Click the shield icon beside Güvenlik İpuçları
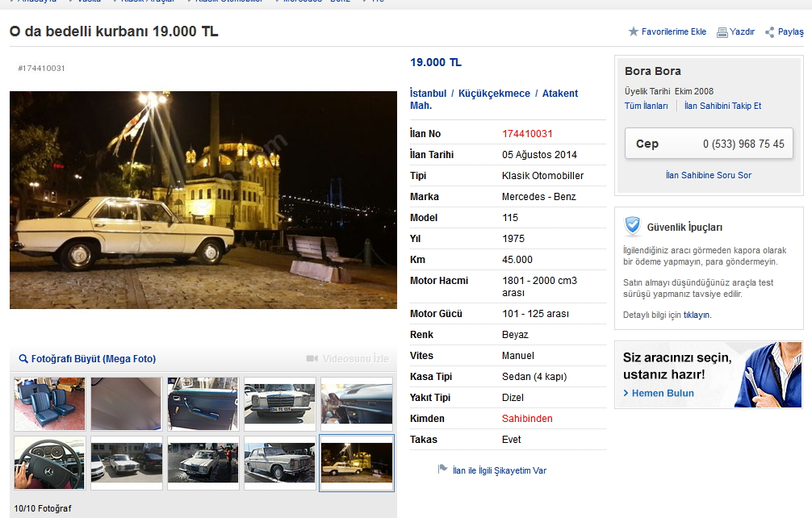The width and height of the screenshot is (812, 518). tap(632, 226)
